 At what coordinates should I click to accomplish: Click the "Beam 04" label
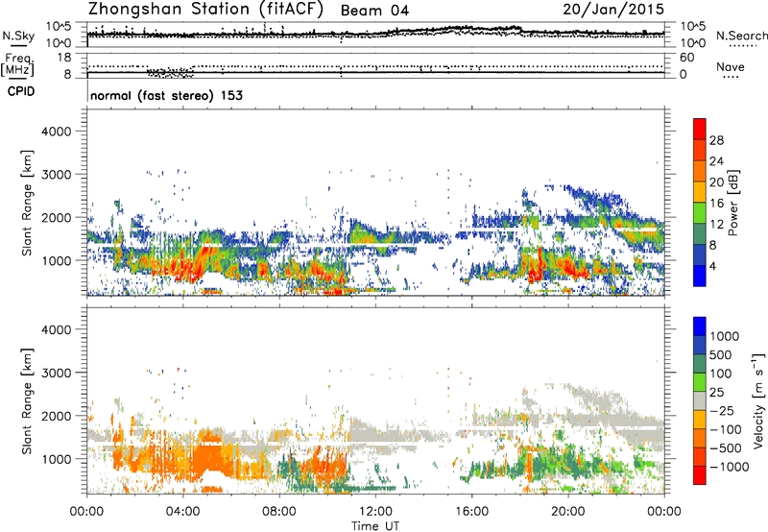pos(374,11)
